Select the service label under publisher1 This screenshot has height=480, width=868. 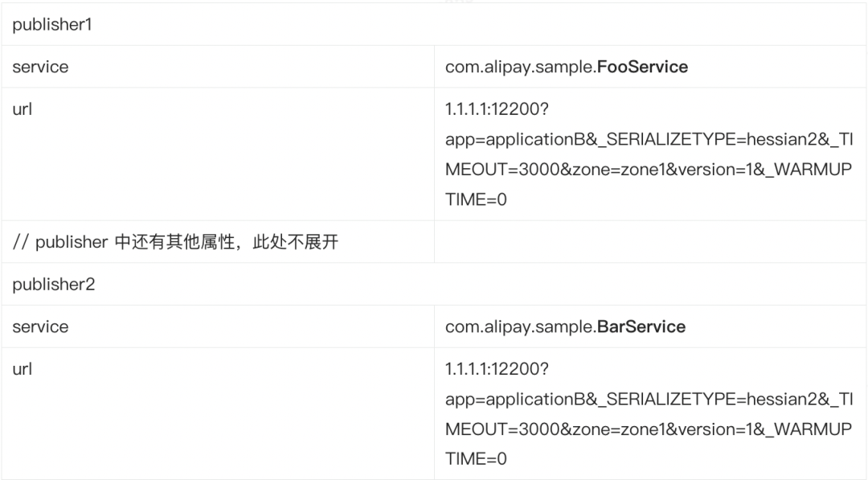[40, 67]
